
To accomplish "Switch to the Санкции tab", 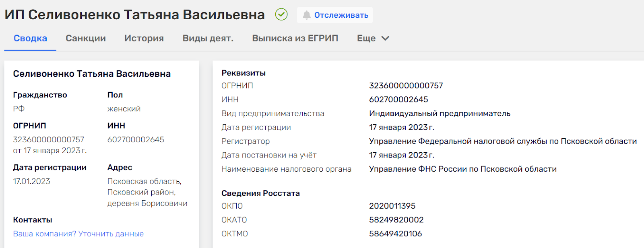I will (x=86, y=38).
